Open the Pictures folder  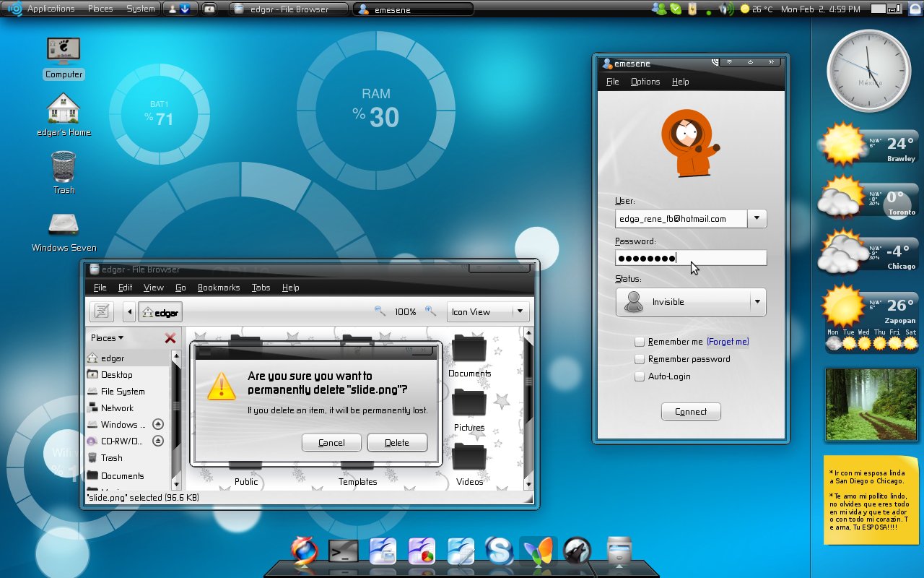tap(469, 410)
